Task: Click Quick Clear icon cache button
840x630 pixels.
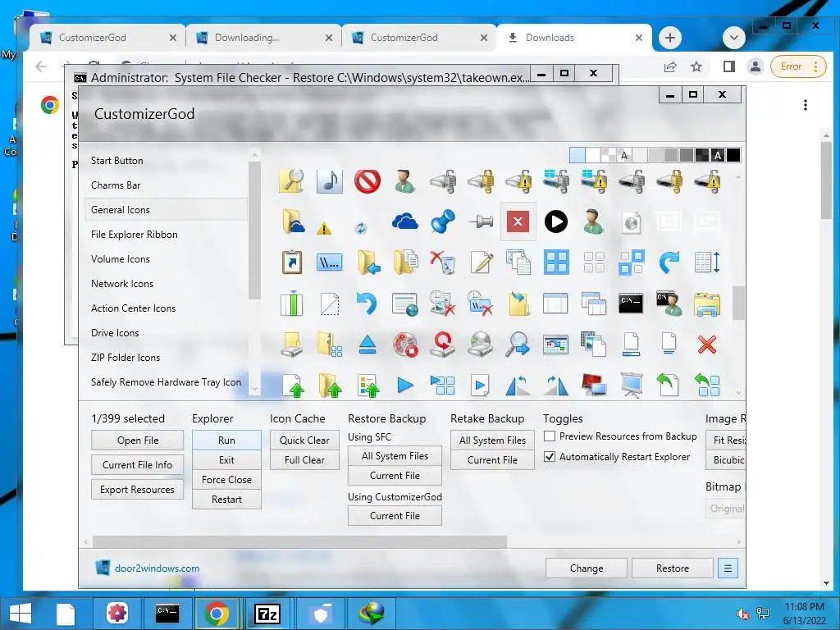Action: [304, 440]
